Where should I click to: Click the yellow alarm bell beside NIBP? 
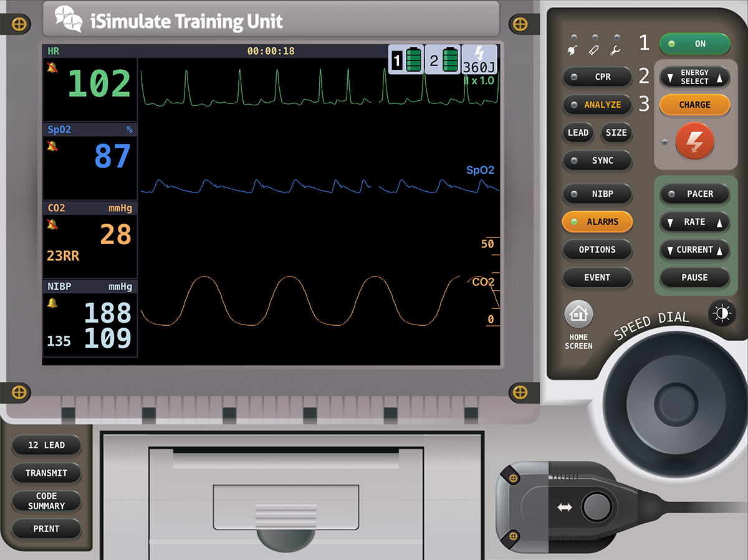[x=53, y=303]
